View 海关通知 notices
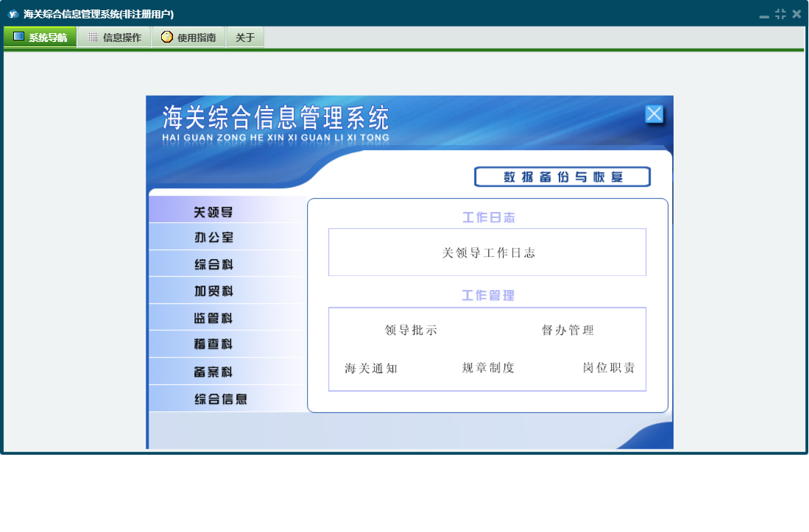The image size is (809, 532). tap(371, 368)
